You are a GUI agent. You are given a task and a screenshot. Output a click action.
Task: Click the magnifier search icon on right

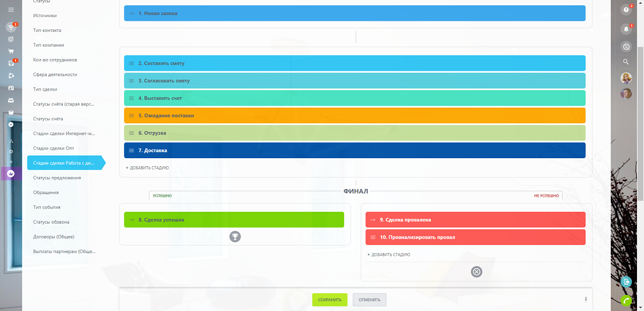pos(626,62)
